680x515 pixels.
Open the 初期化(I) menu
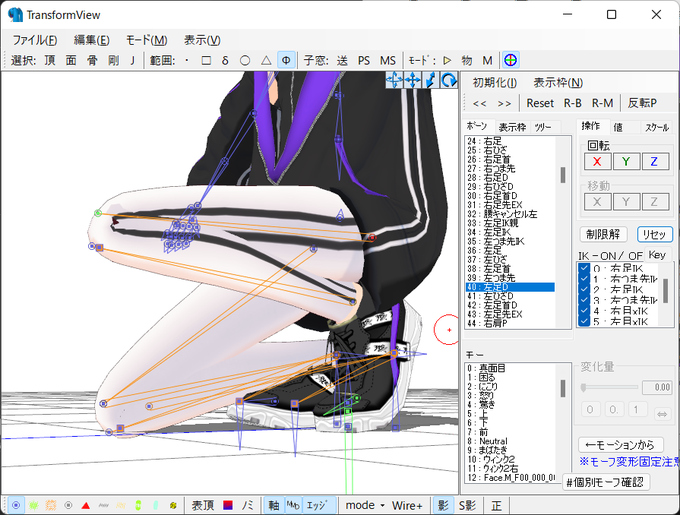point(494,83)
